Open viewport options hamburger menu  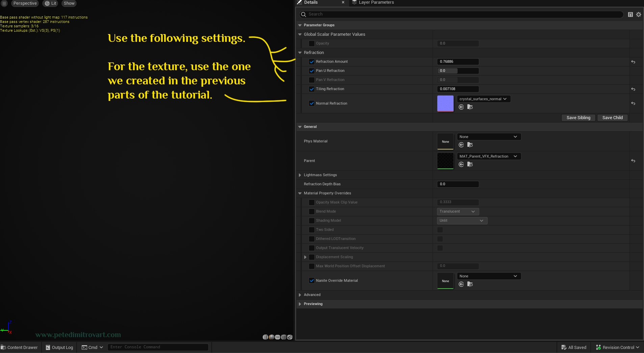4,3
